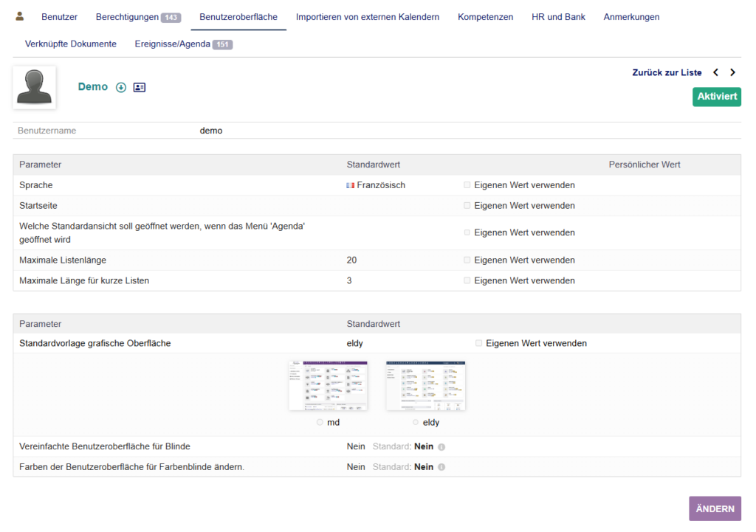The width and height of the screenshot is (756, 532).
Task: Click the user icon before the Benutzer tab
Action: tap(20, 16)
